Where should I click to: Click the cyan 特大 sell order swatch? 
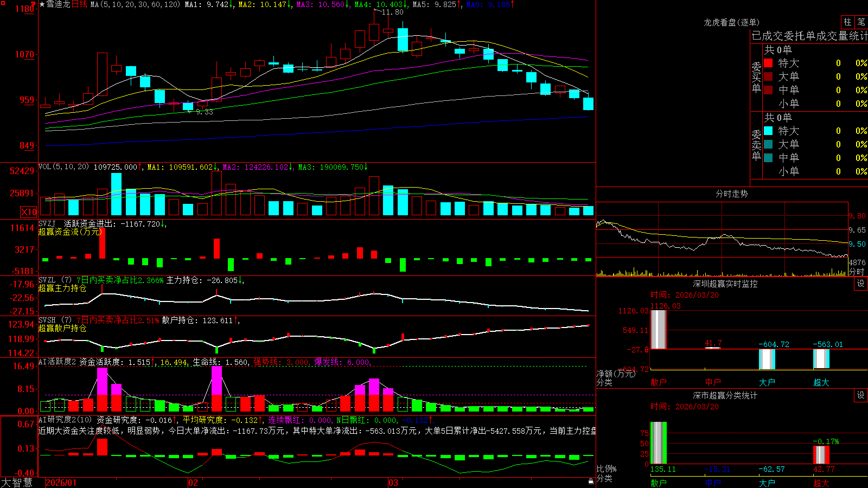pyautogui.click(x=768, y=131)
